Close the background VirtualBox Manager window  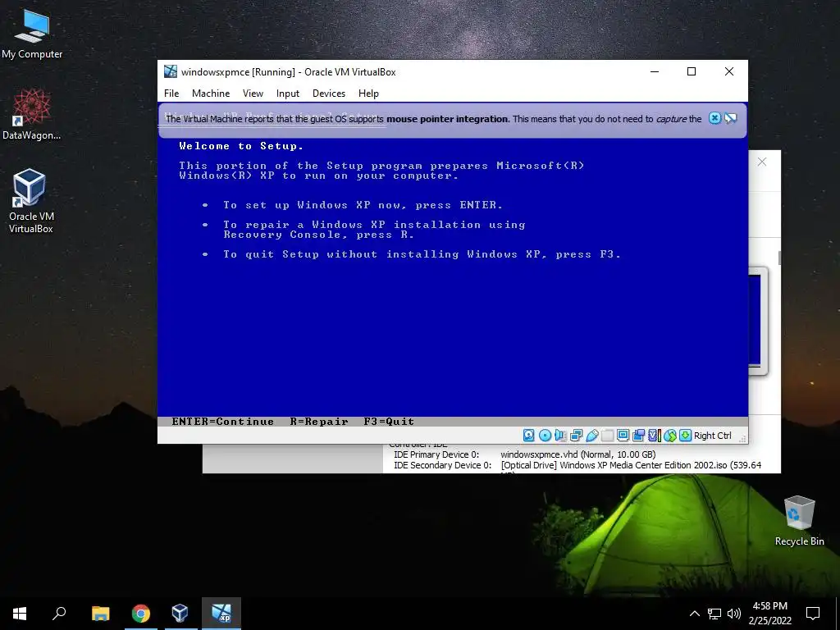762,162
